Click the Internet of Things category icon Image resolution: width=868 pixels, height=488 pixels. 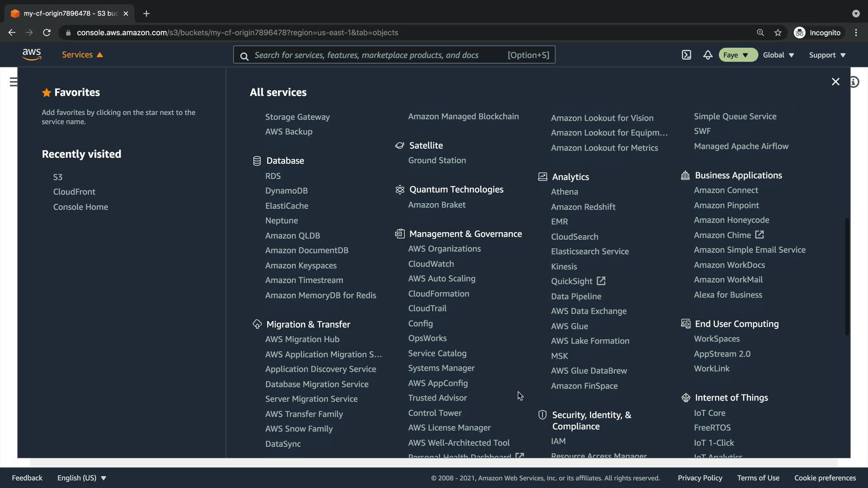[686, 398]
